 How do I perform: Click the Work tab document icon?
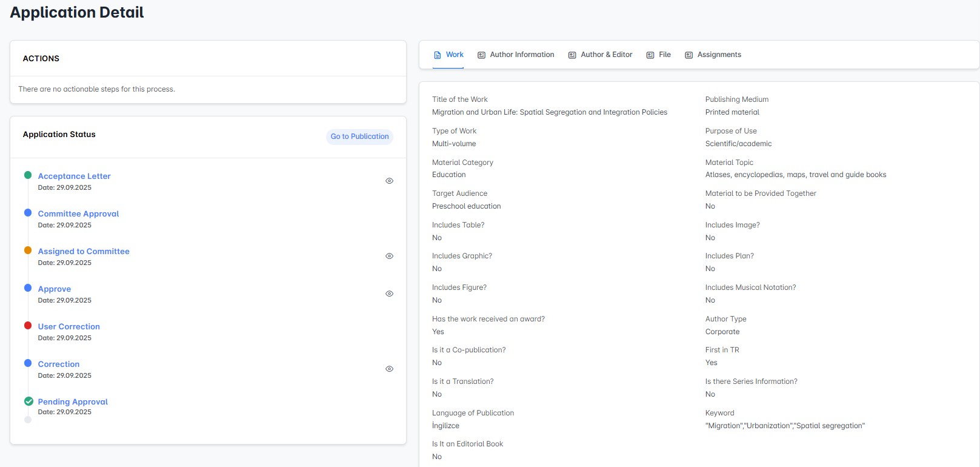tap(438, 55)
